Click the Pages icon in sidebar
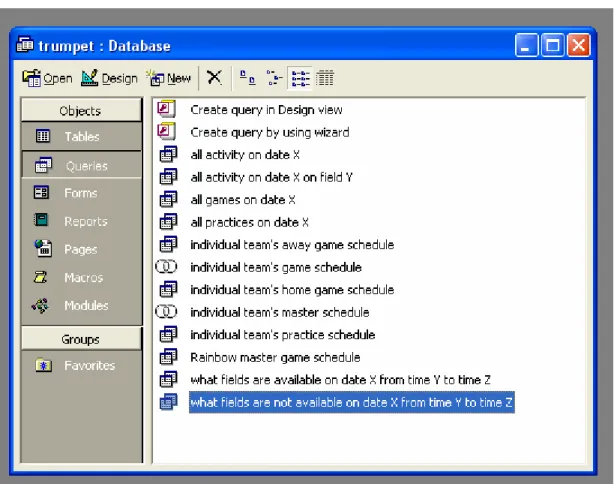Image resolution: width=614 pixels, height=484 pixels. tap(43, 248)
